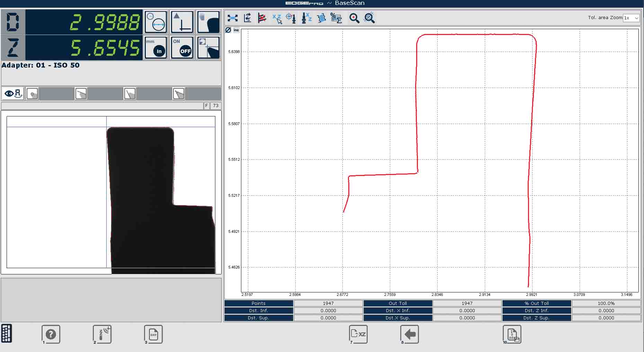Toggle the radius/diameter measurement mode button
644x352 pixels.
[x=155, y=22]
